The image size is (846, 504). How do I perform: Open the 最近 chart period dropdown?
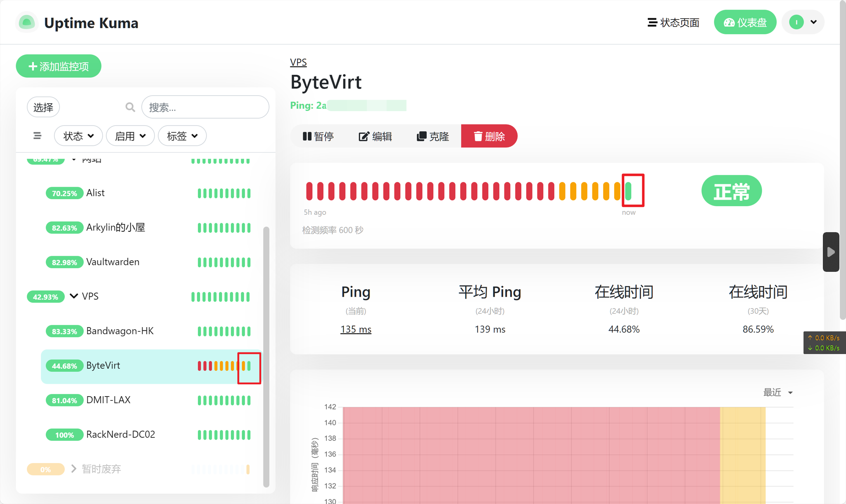click(x=778, y=392)
